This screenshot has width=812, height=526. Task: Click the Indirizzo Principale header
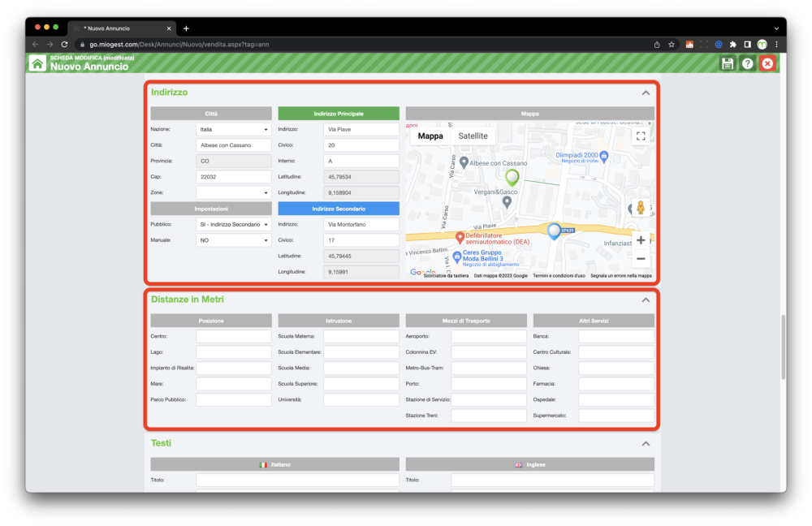click(x=339, y=114)
